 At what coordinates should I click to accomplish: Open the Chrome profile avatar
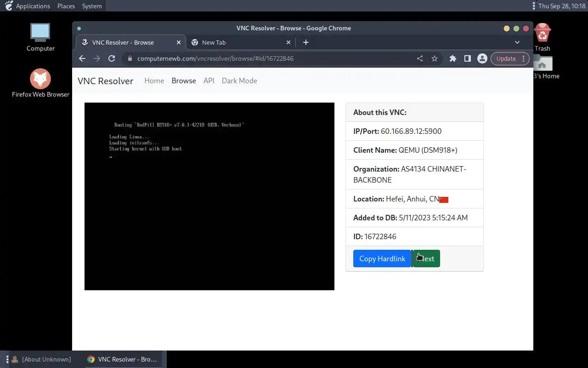click(482, 58)
